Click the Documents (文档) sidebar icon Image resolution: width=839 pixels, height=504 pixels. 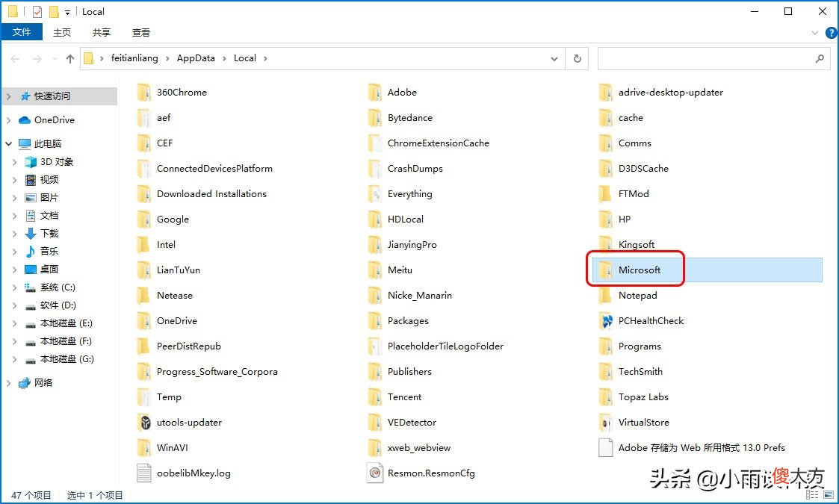click(31, 216)
